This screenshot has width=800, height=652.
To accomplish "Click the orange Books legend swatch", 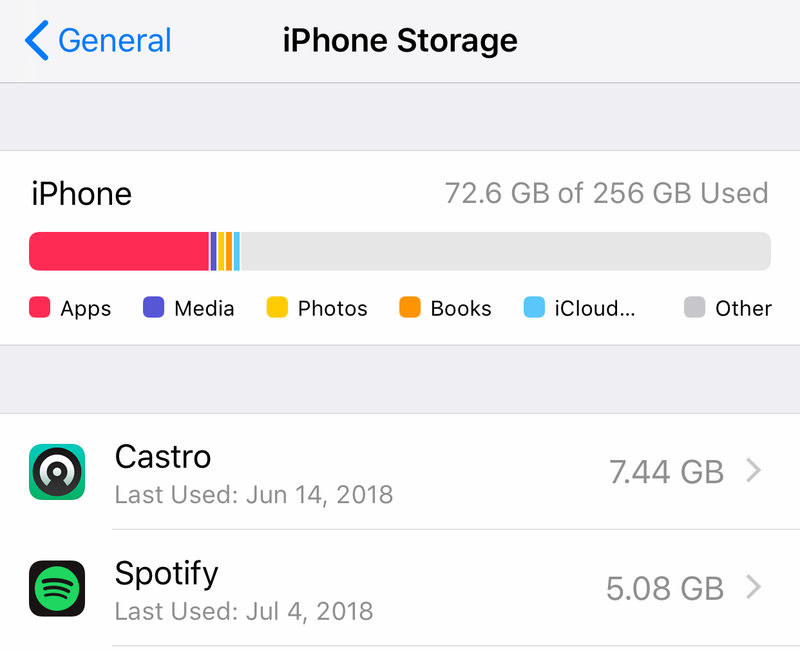I will 410,307.
